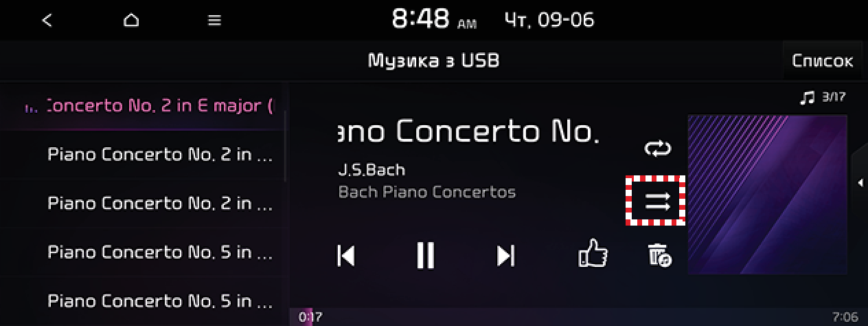Toggle repeat mode icon
This screenshot has width=868, height=326.
coord(657,149)
